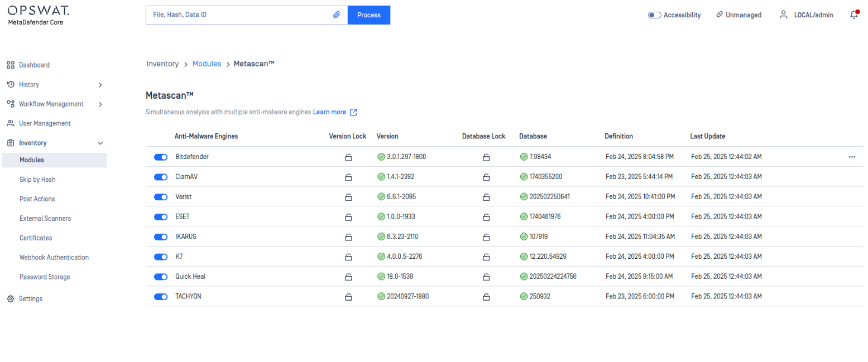Click the Unmanaged link icon
This screenshot has width=868, height=362.
click(720, 15)
